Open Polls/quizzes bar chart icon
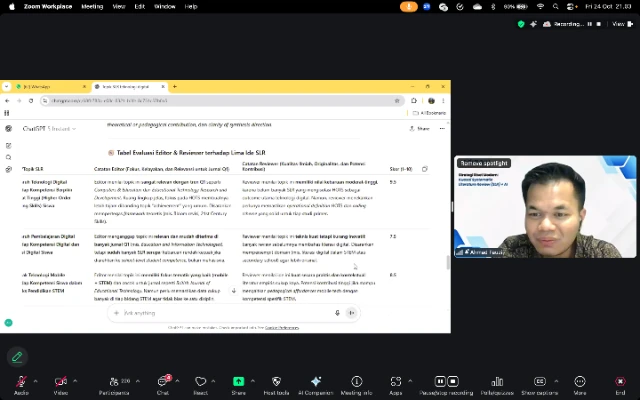The image size is (640, 400). [x=497, y=381]
